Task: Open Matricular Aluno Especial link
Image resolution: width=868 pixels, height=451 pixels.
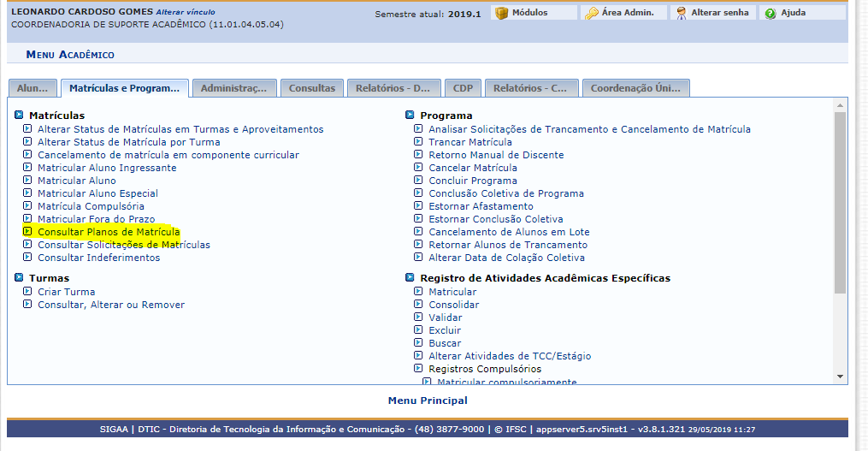Action: pyautogui.click(x=98, y=193)
